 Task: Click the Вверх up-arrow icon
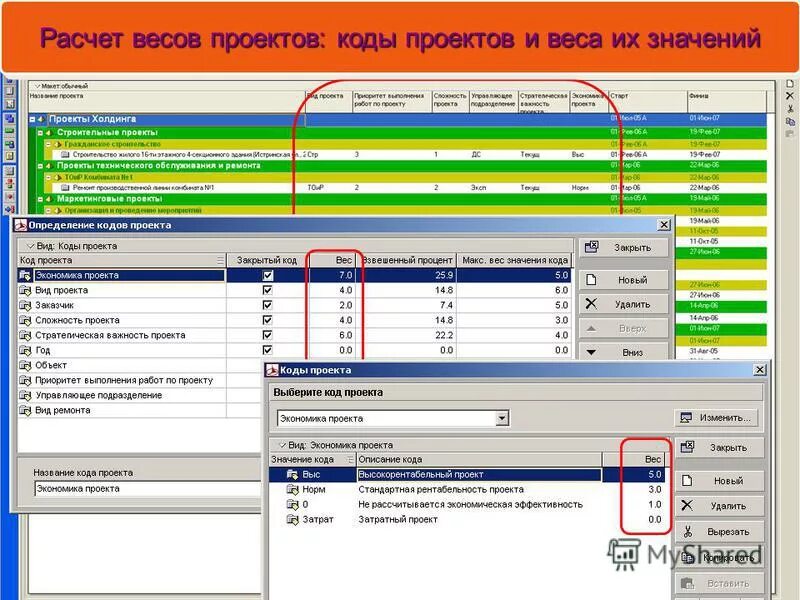click(590, 329)
